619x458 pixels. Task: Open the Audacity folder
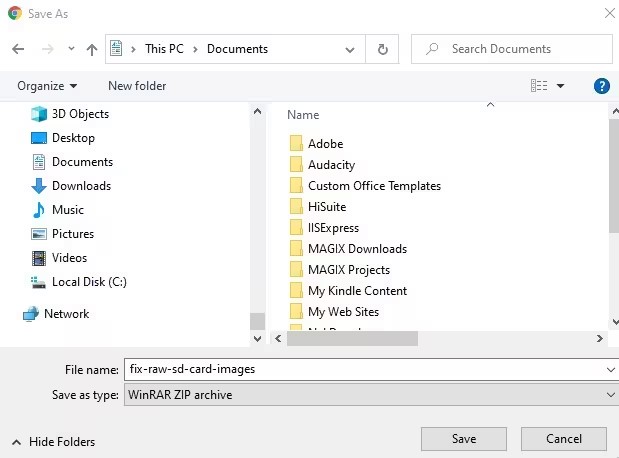click(x=331, y=165)
